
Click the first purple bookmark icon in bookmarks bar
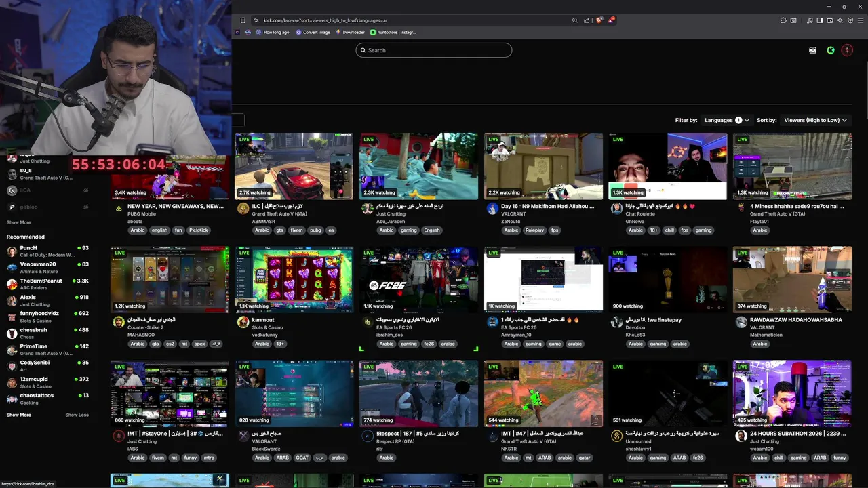(239, 32)
